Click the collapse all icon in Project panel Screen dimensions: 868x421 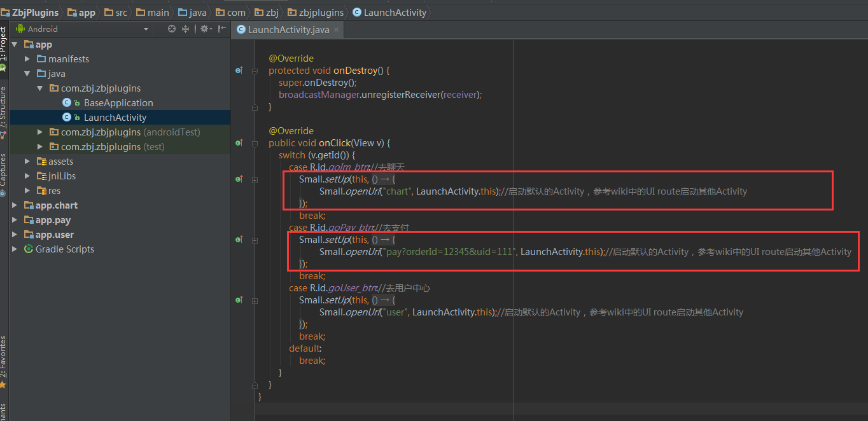tap(186, 29)
